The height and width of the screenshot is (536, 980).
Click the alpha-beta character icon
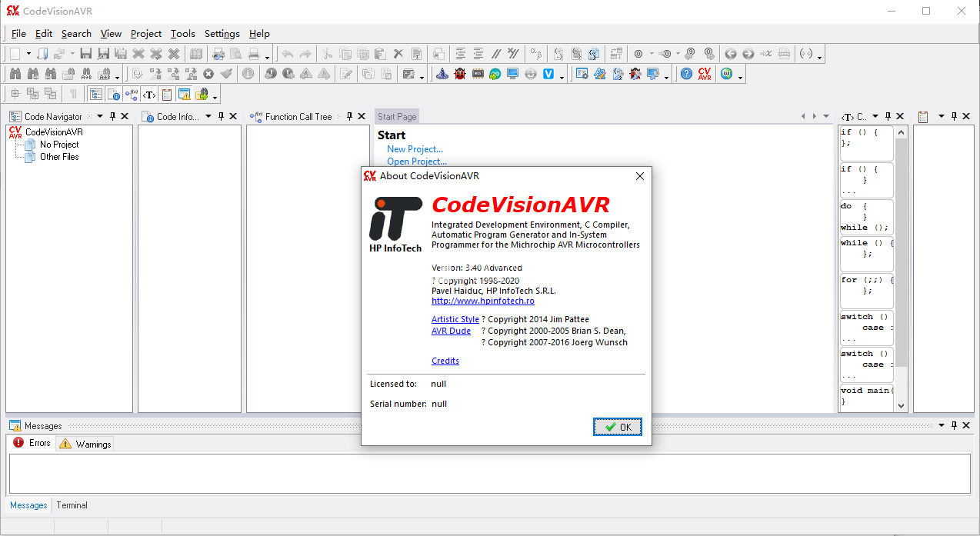[x=535, y=54]
